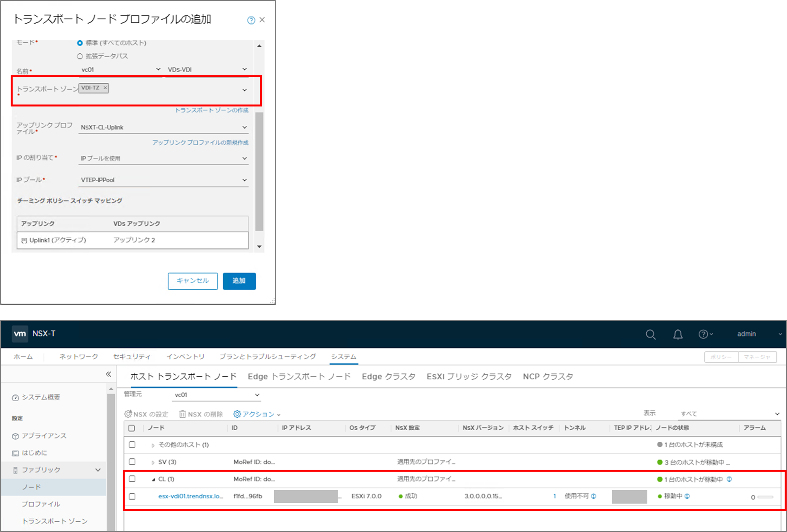Screen dimensions: 787x532
Task: Click the help question mark in NSX-T header
Action: coord(703,334)
